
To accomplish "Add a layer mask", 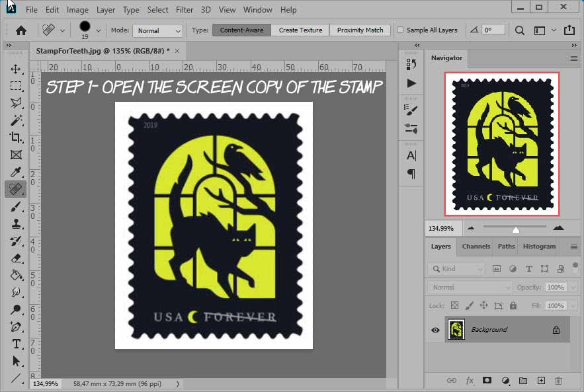I will coord(487,380).
